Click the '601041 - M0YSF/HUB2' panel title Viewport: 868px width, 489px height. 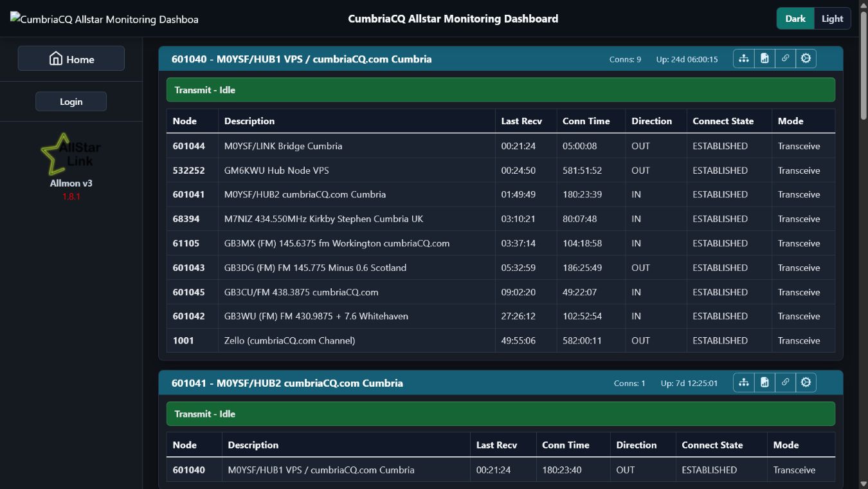(287, 383)
